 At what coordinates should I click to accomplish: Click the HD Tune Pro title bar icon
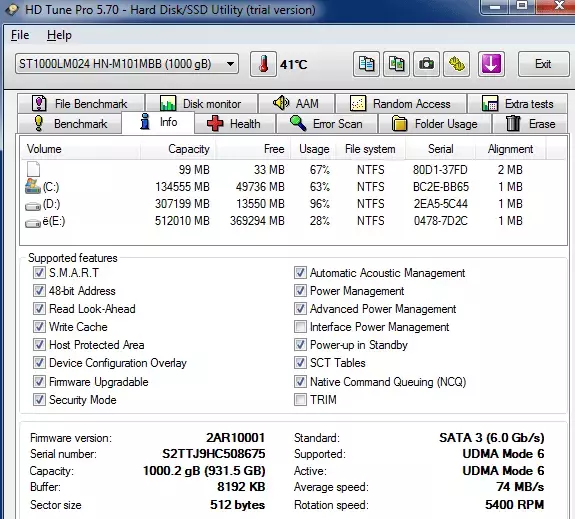coord(12,10)
